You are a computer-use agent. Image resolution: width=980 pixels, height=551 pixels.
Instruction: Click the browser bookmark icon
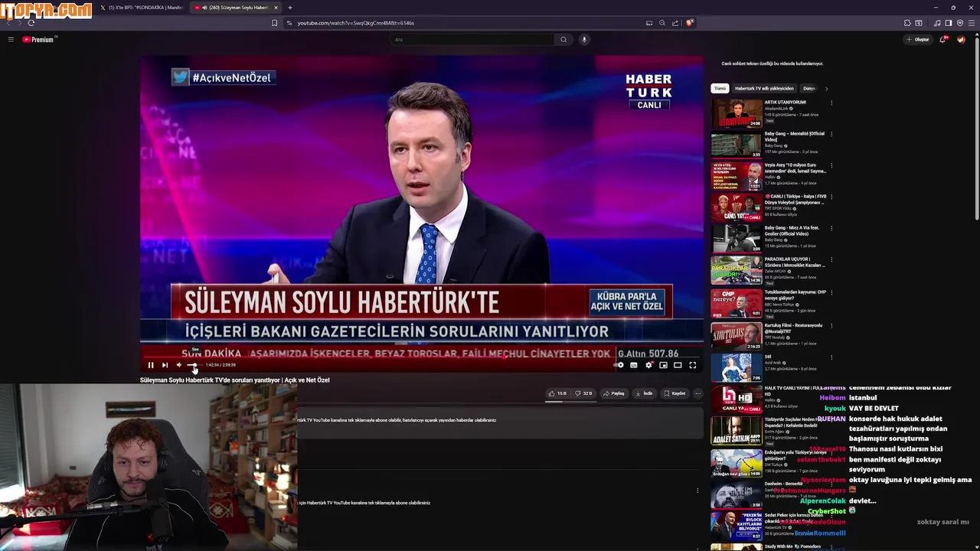click(274, 23)
